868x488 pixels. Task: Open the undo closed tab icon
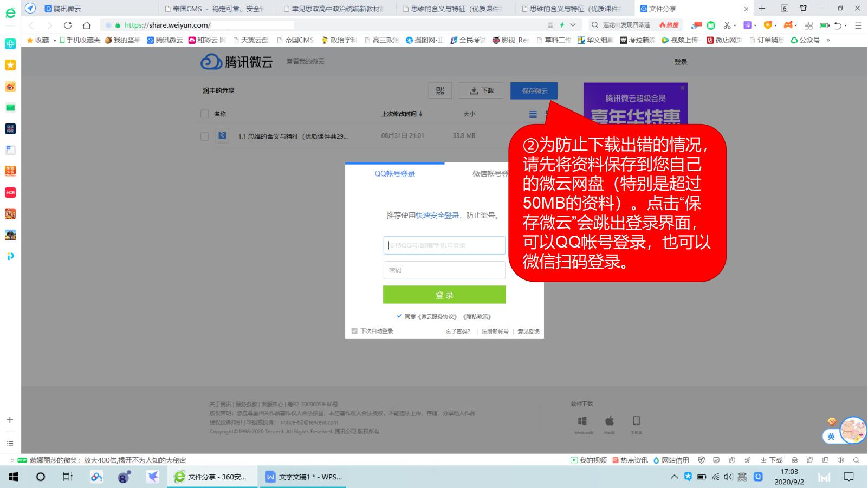click(x=838, y=25)
